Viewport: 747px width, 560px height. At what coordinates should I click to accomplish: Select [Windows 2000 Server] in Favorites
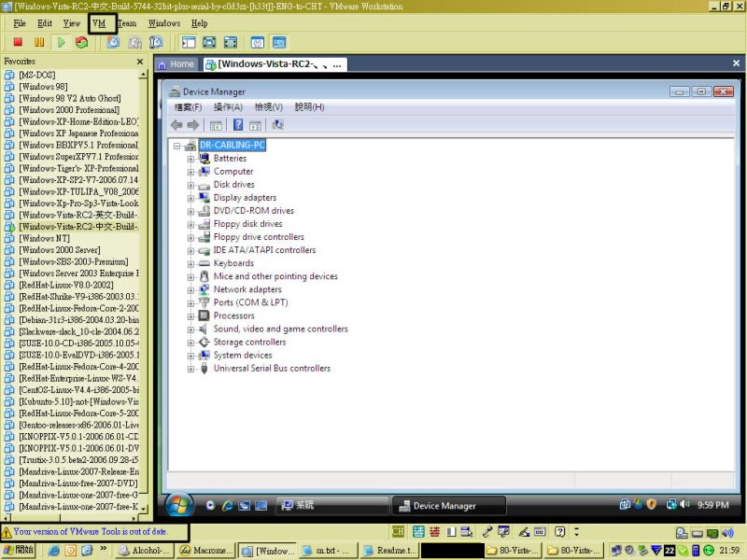tap(60, 249)
